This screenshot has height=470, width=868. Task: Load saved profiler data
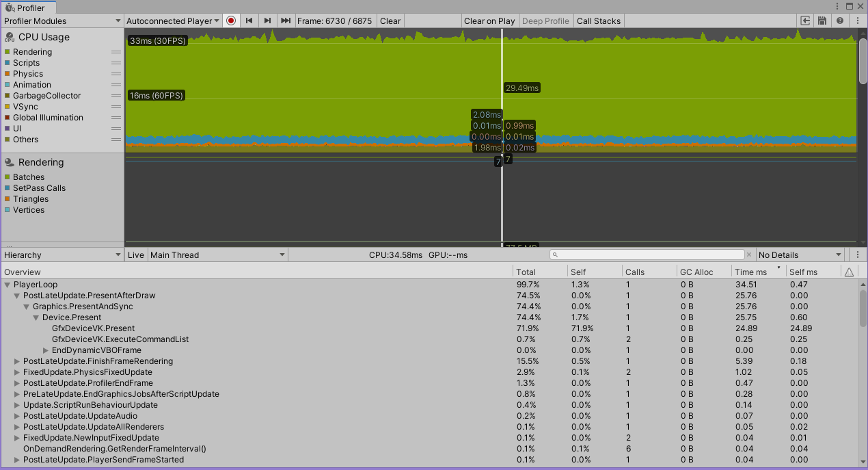pos(806,21)
